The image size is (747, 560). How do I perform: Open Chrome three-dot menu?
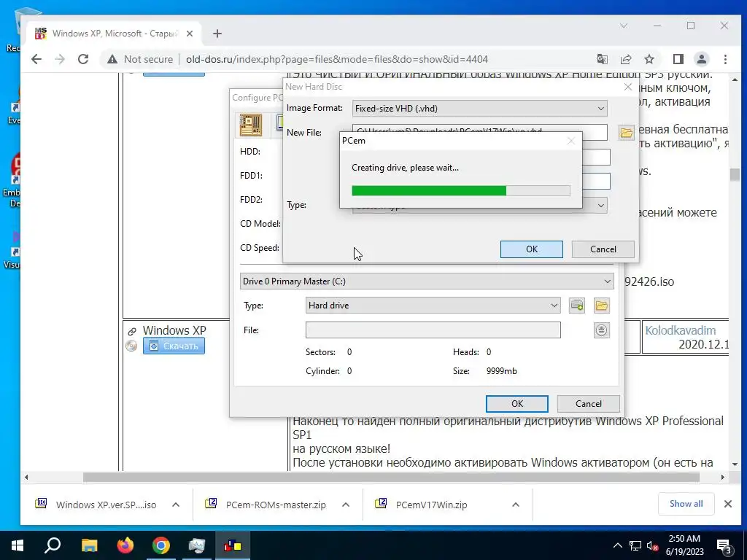tap(725, 59)
